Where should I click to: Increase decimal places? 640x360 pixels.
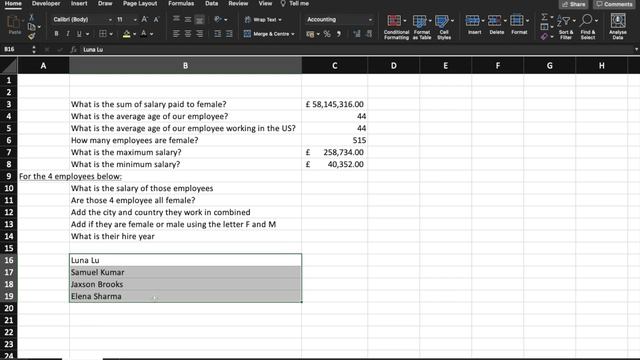(x=357, y=34)
